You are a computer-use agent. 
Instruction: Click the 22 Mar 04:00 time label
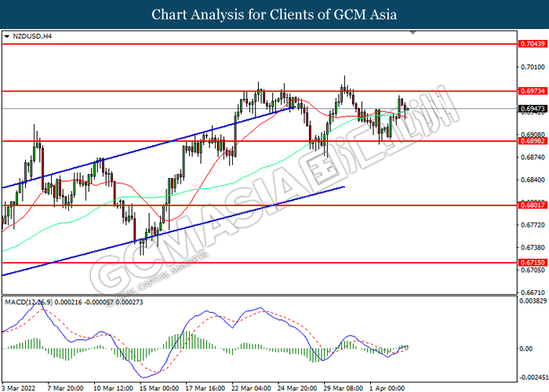(251, 388)
